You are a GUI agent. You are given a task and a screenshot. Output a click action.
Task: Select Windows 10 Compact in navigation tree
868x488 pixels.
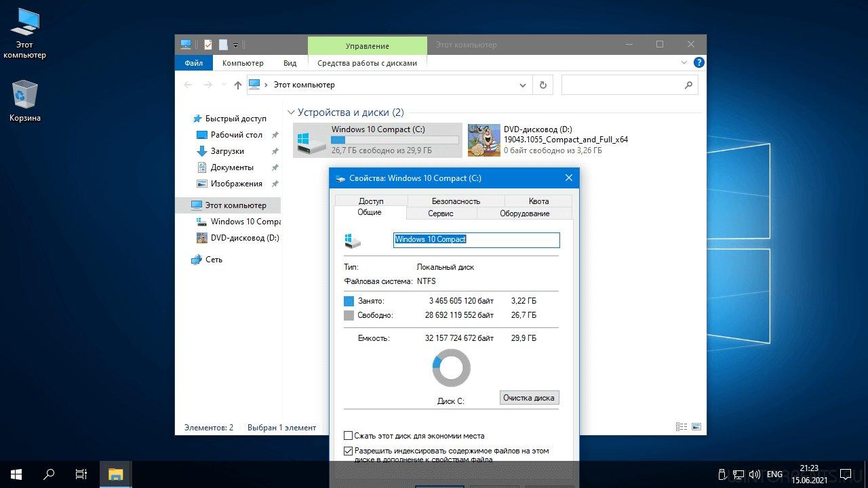pyautogui.click(x=238, y=222)
